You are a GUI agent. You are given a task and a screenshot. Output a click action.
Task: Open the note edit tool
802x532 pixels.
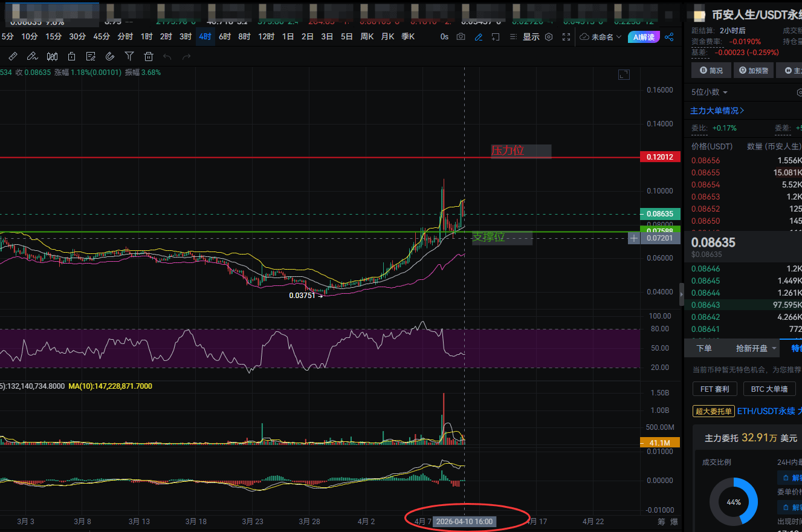[91, 56]
